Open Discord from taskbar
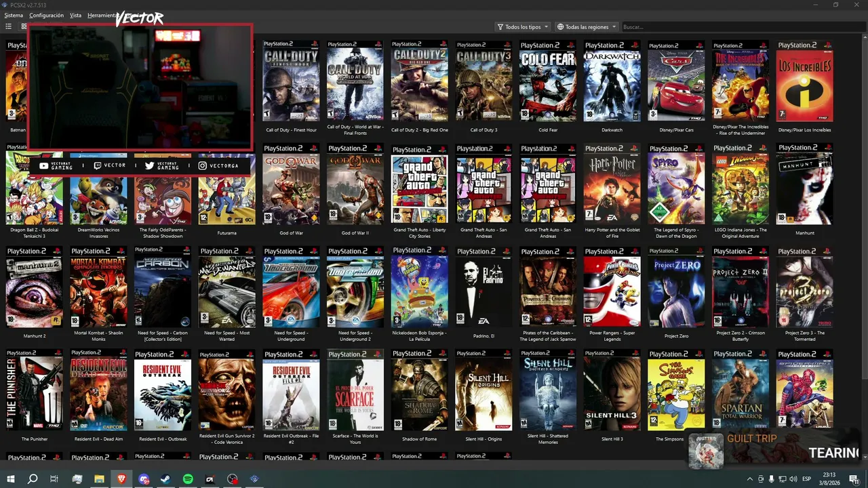The width and height of the screenshot is (868, 488). (144, 479)
